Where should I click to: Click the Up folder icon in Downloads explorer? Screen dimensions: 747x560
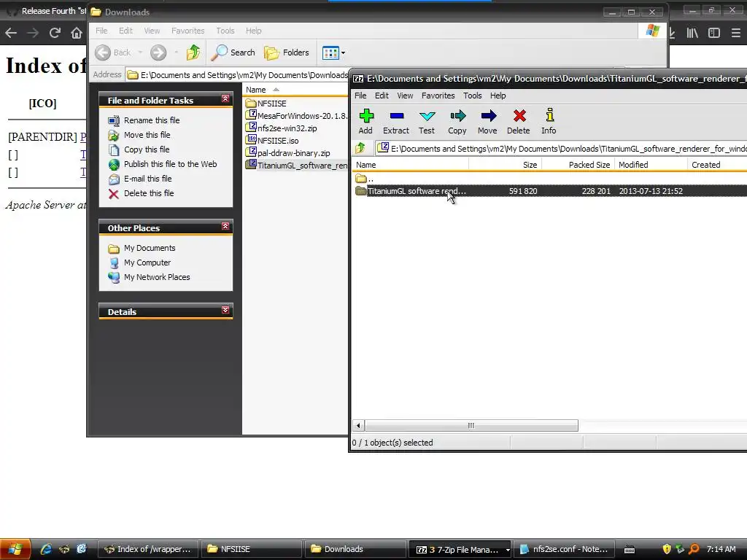tap(193, 52)
